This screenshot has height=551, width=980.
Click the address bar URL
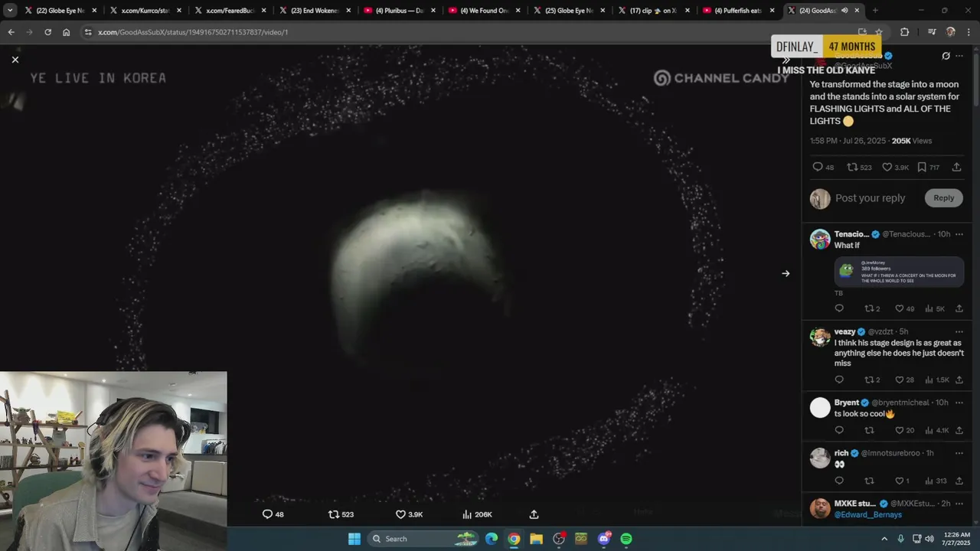point(193,32)
